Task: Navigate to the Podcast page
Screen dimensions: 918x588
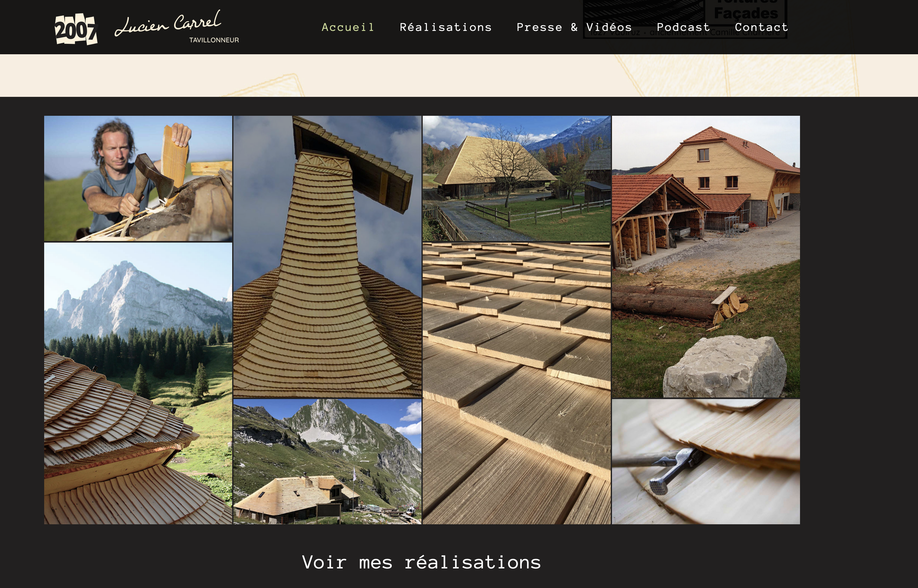Action: coord(683,27)
